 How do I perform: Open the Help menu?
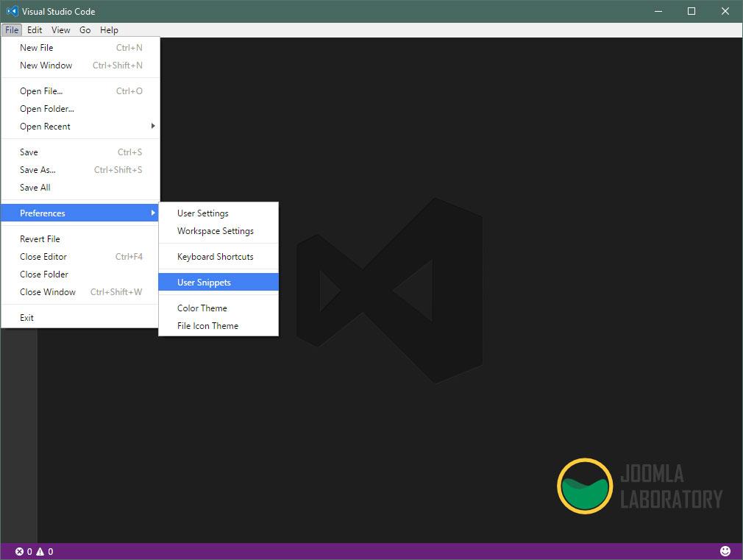coord(109,30)
